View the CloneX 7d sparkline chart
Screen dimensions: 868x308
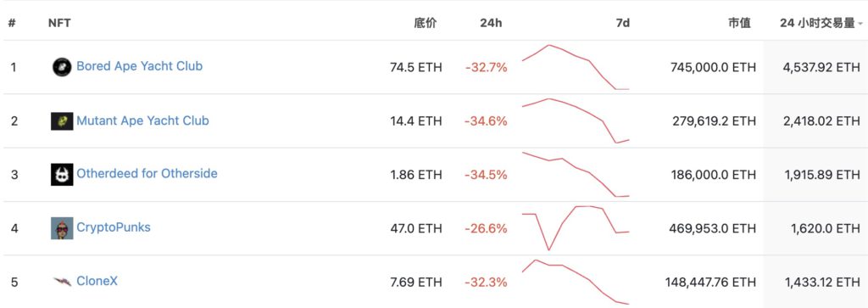pyautogui.click(x=576, y=282)
